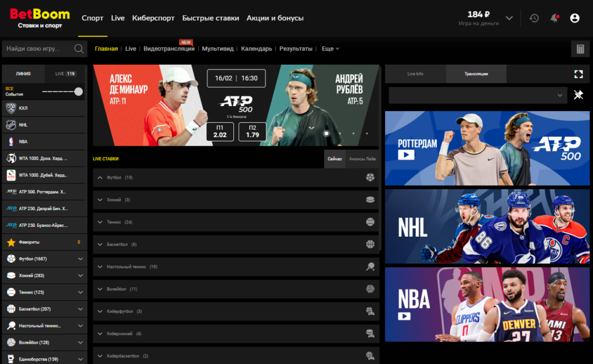This screenshot has height=364, width=593.
Task: Open NHL broadcast banner
Action: pyautogui.click(x=487, y=226)
